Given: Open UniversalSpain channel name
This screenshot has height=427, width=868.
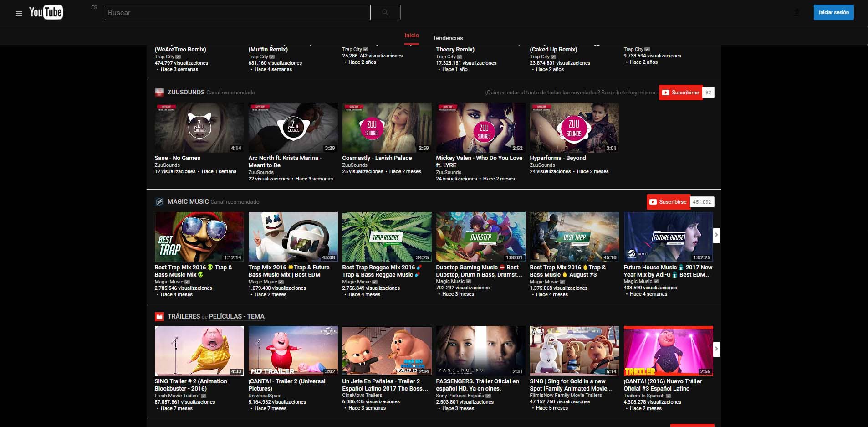Looking at the screenshot, I should tap(265, 396).
